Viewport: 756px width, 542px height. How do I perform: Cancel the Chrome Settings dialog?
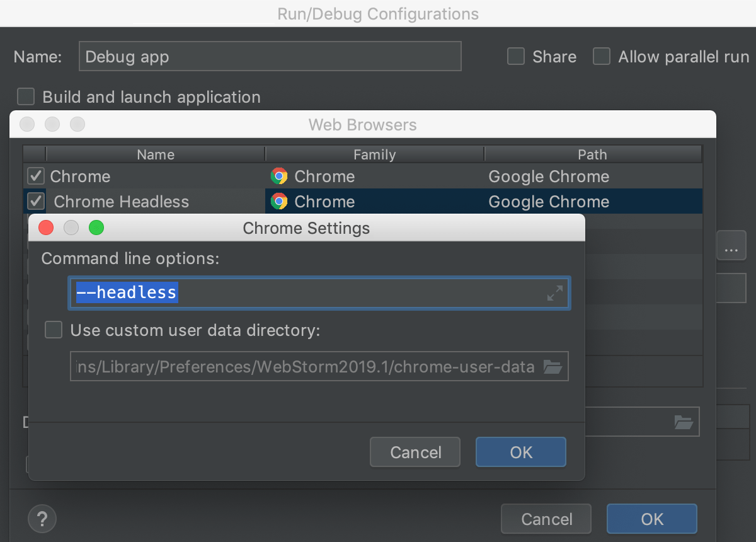tap(415, 452)
